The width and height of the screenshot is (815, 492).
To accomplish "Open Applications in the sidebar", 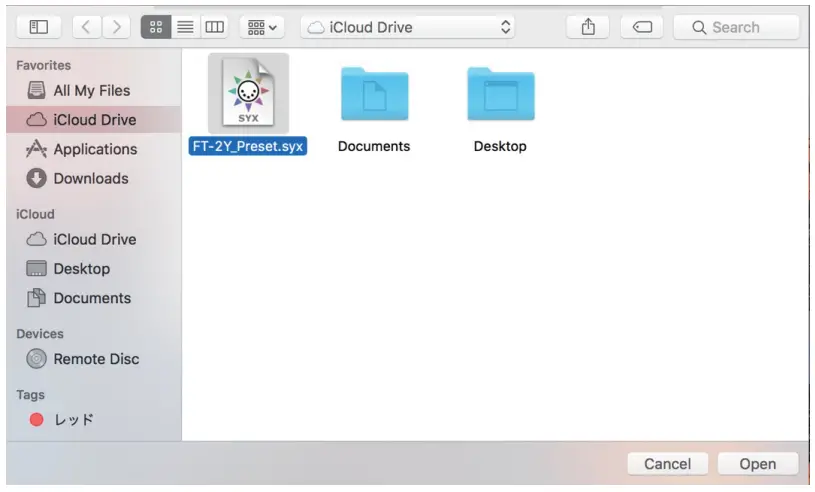I will pyautogui.click(x=94, y=149).
